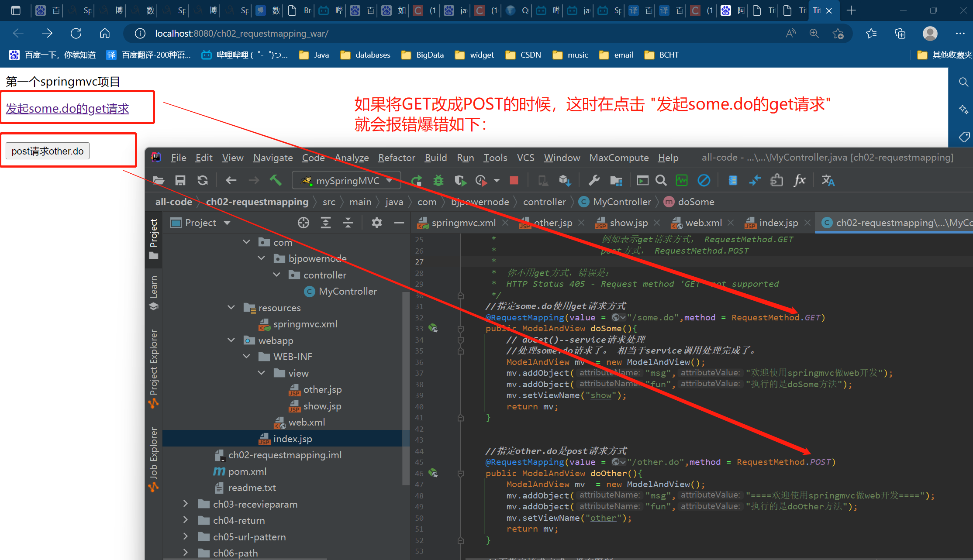Collapse the resources folder node
The width and height of the screenshot is (973, 560).
click(231, 308)
